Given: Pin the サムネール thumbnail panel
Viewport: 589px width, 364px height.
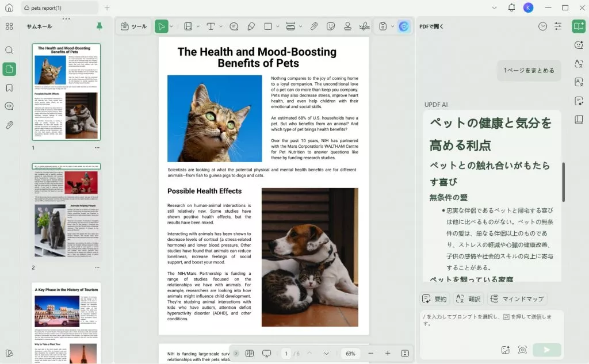Looking at the screenshot, I should point(99,26).
